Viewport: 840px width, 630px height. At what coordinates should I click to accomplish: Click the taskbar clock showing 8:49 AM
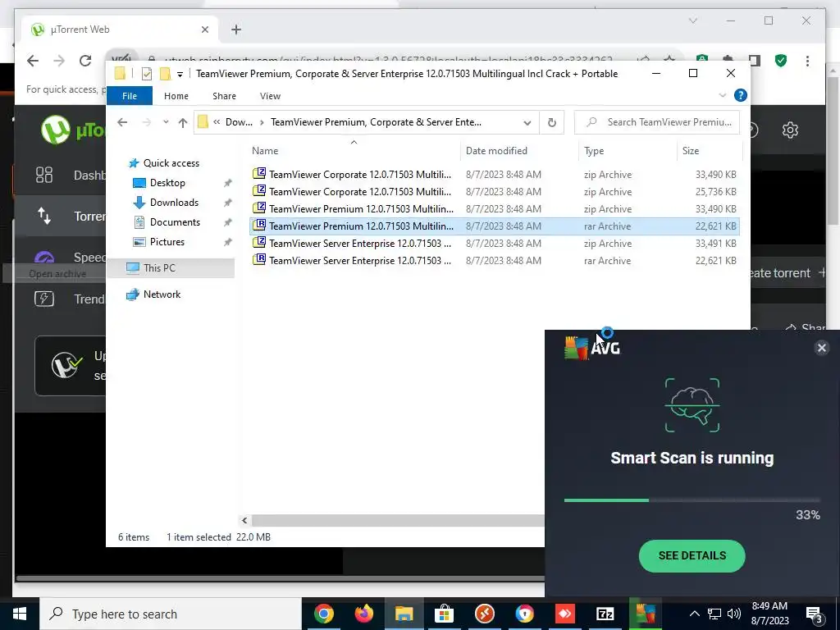[769, 614]
